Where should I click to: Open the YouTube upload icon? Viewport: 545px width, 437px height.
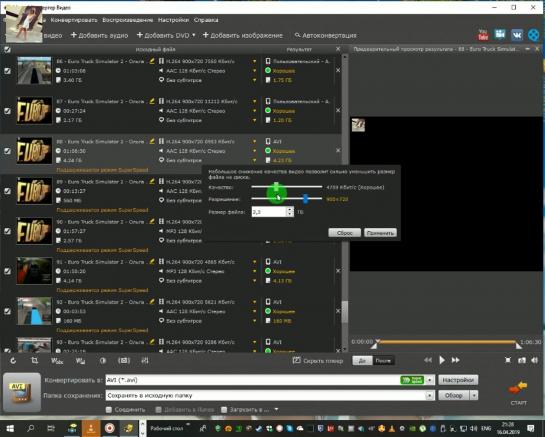(483, 35)
